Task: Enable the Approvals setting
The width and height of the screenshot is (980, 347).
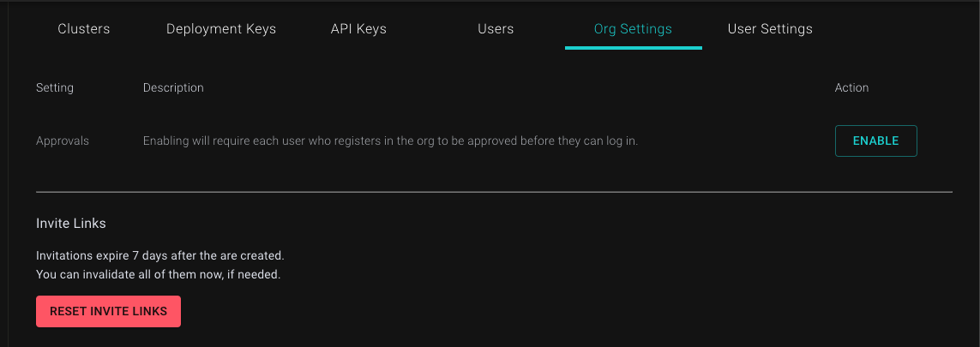Action: click(x=875, y=141)
